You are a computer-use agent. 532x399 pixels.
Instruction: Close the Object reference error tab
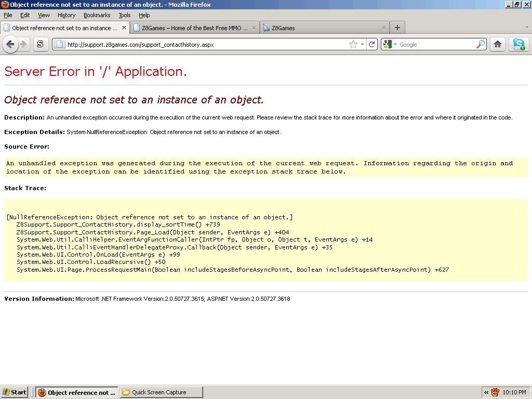tap(124, 28)
